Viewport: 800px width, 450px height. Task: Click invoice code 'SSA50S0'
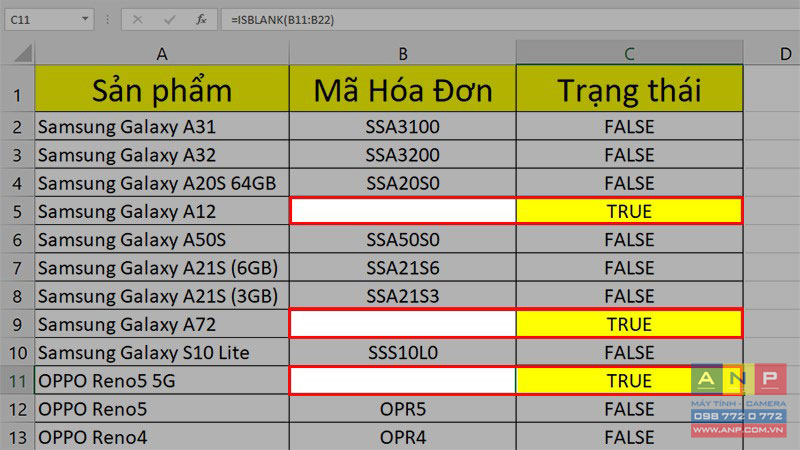click(403, 240)
